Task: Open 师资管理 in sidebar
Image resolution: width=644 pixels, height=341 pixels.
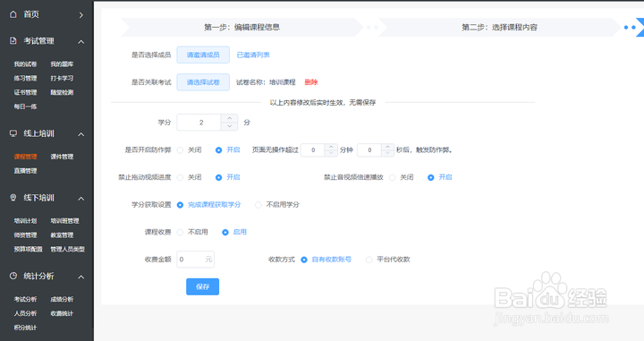Action: [25, 235]
